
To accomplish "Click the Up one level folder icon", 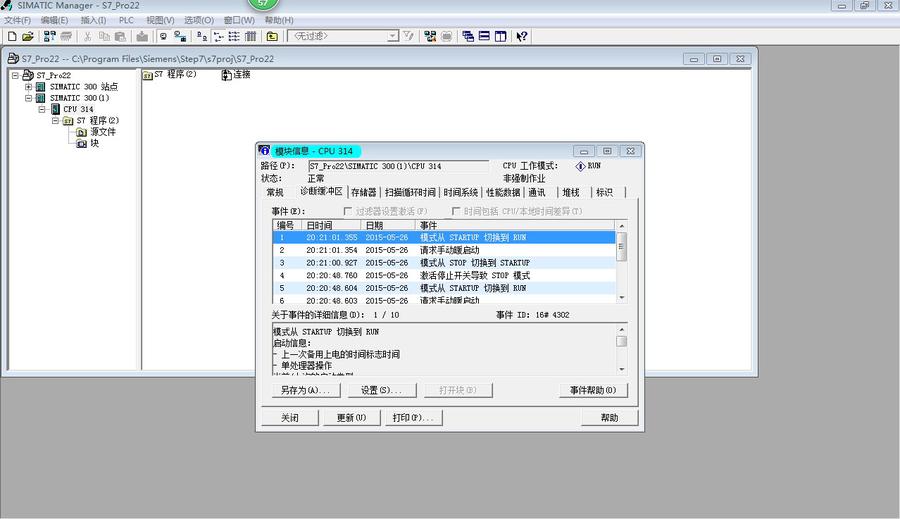I will coord(272,36).
